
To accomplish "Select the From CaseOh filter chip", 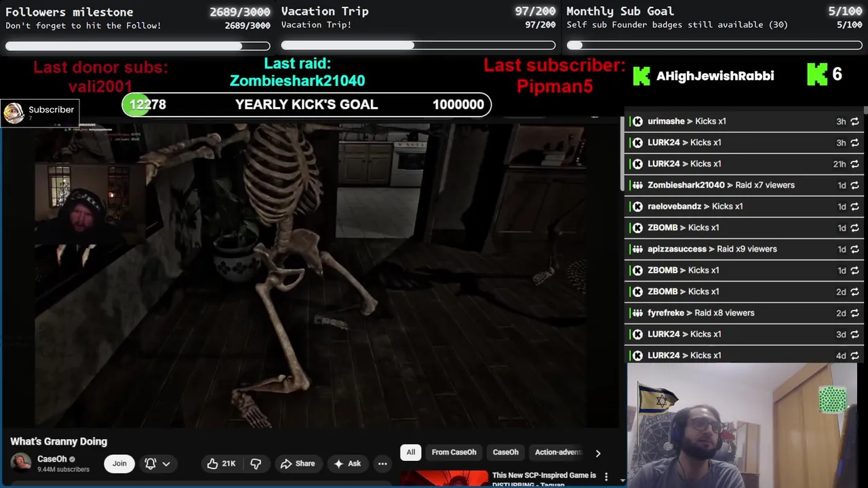I will point(454,452).
